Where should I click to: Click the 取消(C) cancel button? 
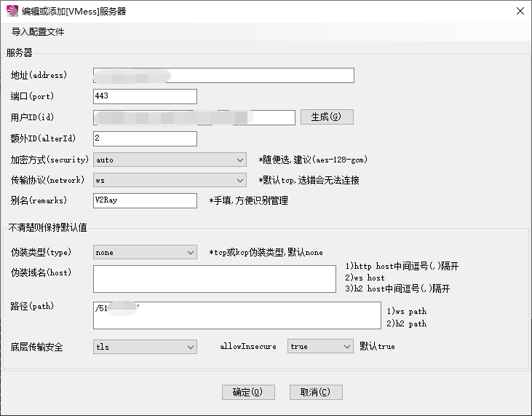click(x=316, y=392)
